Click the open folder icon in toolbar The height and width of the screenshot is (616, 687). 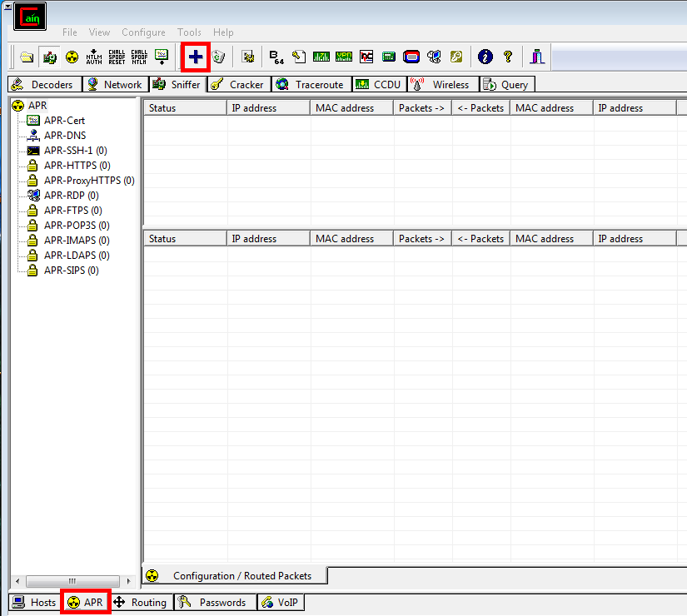(x=27, y=57)
